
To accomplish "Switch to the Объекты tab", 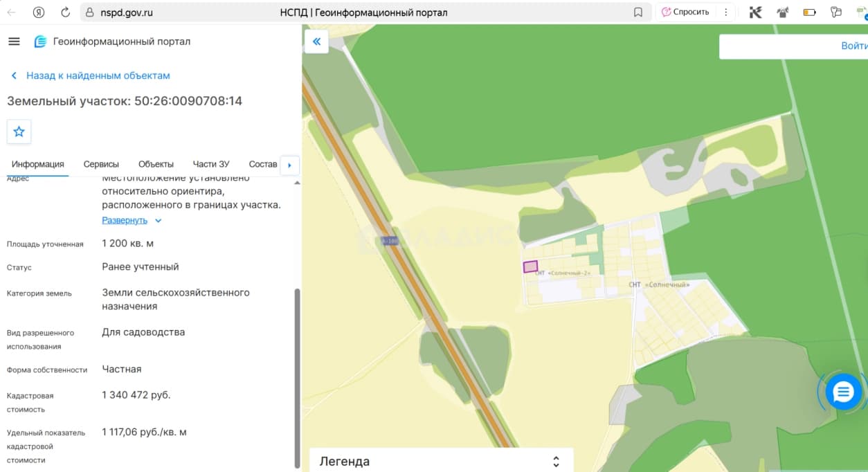I will (x=156, y=164).
